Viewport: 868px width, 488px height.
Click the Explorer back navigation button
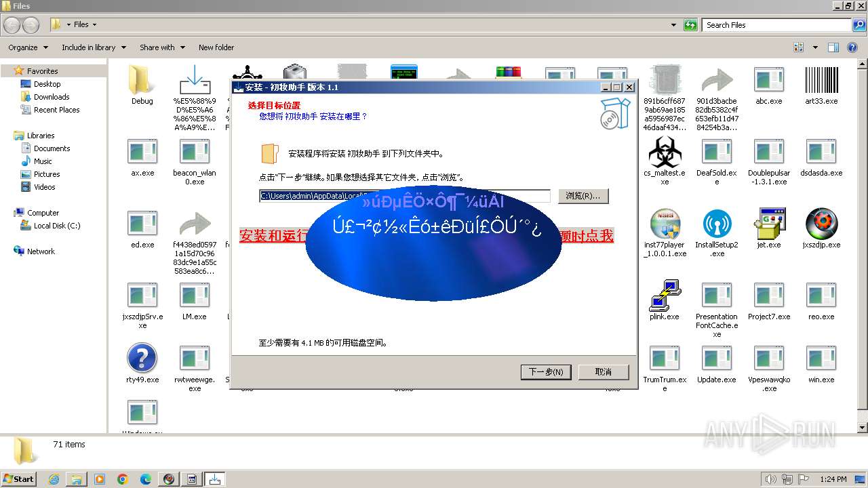click(12, 25)
